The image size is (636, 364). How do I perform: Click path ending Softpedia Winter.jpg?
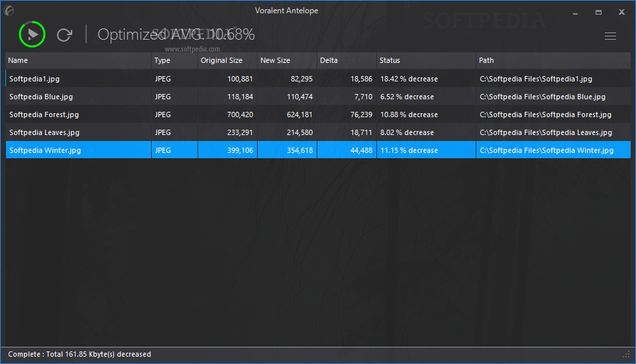pos(547,150)
